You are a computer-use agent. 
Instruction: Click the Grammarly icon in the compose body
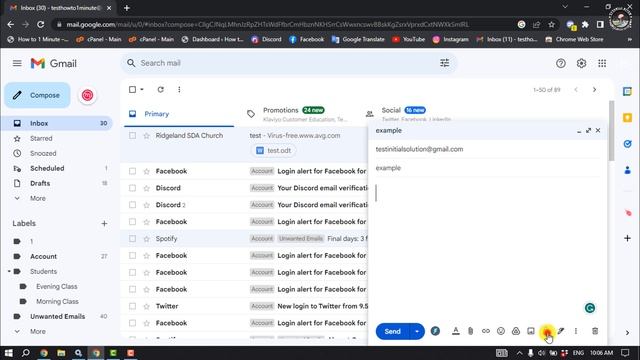pyautogui.click(x=590, y=308)
